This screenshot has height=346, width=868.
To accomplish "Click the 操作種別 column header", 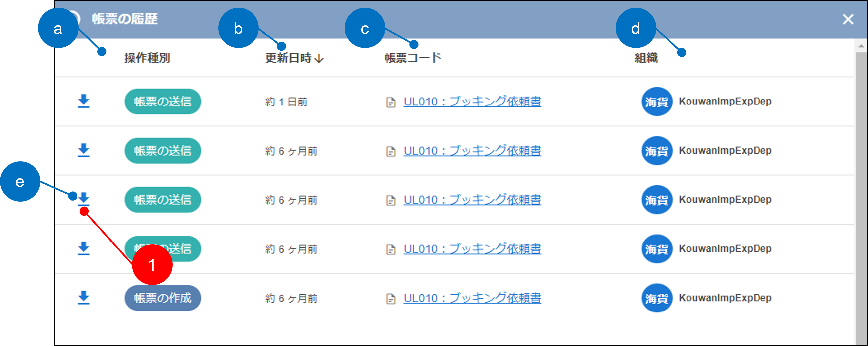I will click(147, 58).
